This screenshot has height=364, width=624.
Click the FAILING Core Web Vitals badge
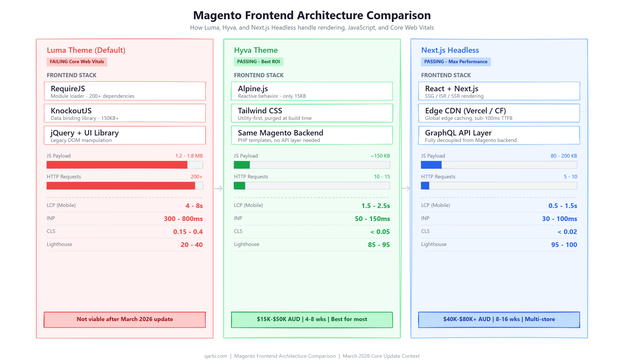[x=77, y=62]
